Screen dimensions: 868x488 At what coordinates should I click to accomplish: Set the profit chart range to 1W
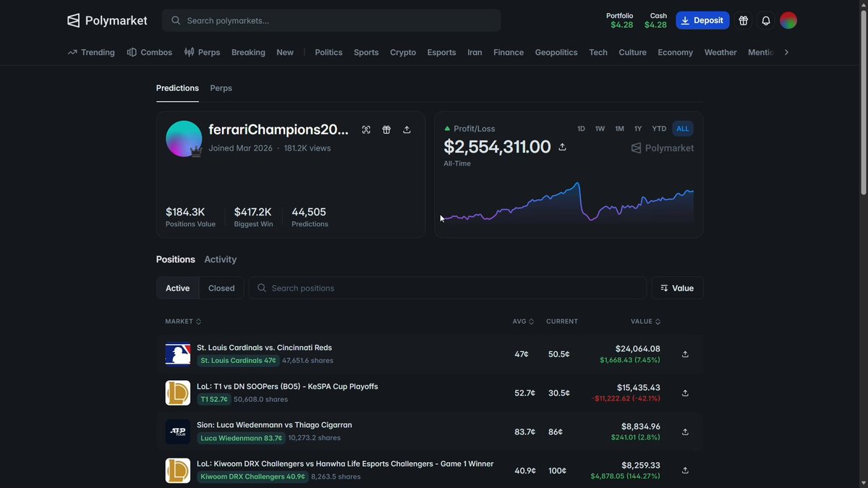coord(600,129)
